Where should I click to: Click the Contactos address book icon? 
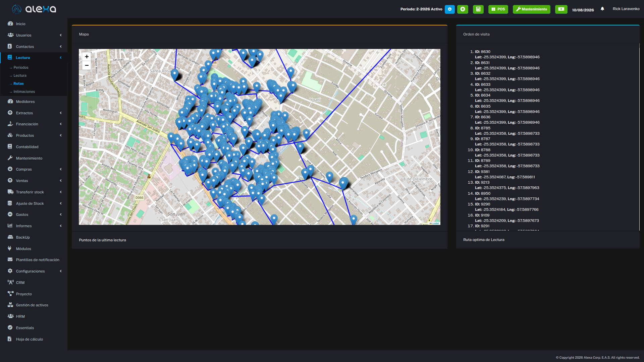(10, 47)
